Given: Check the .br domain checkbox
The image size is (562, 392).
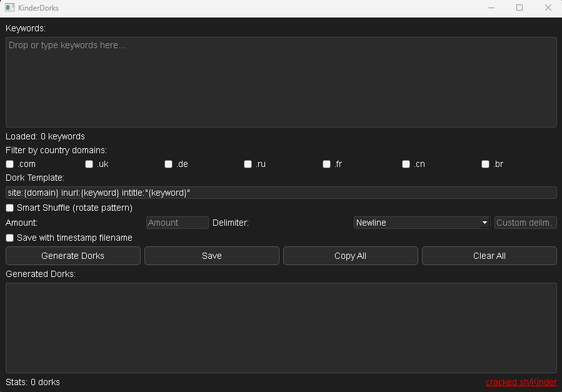Looking at the screenshot, I should tap(486, 164).
